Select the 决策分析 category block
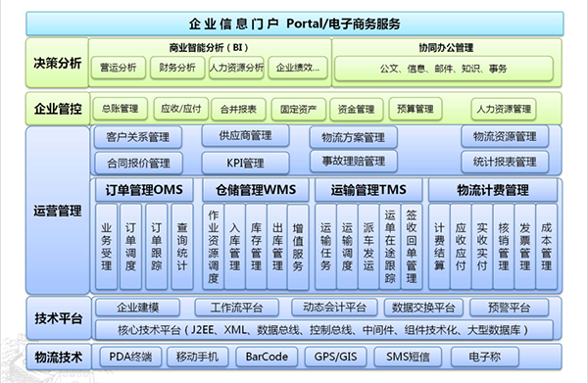This screenshot has height=383, width=588. point(58,63)
